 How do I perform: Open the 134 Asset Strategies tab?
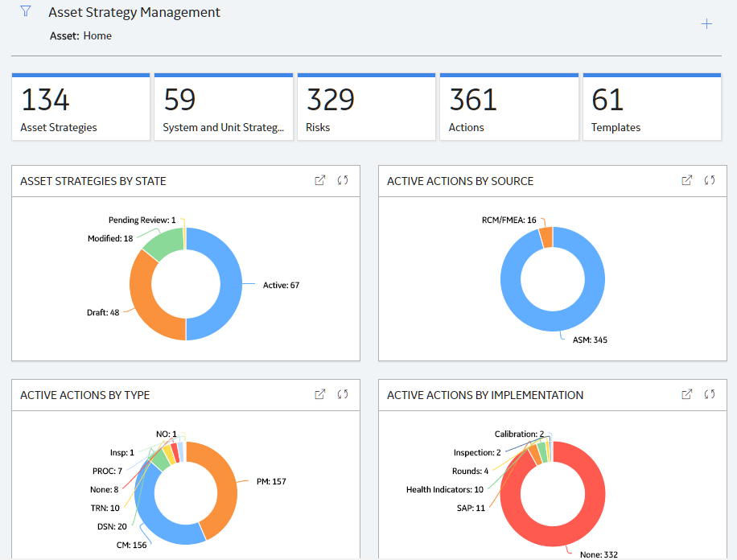pos(80,107)
